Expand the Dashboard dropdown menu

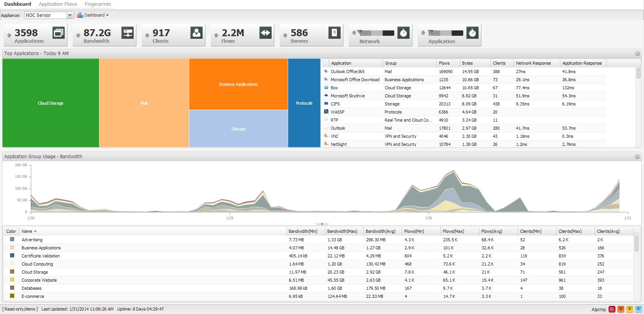click(x=93, y=15)
